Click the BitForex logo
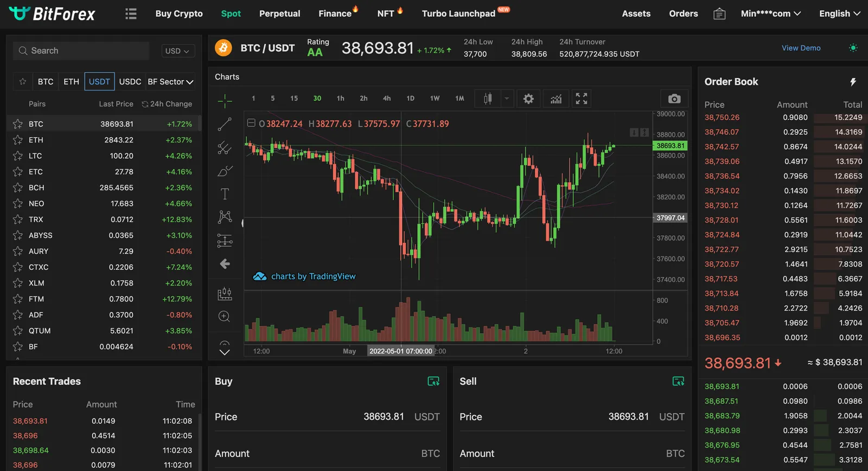This screenshot has height=471, width=868. 52,14
